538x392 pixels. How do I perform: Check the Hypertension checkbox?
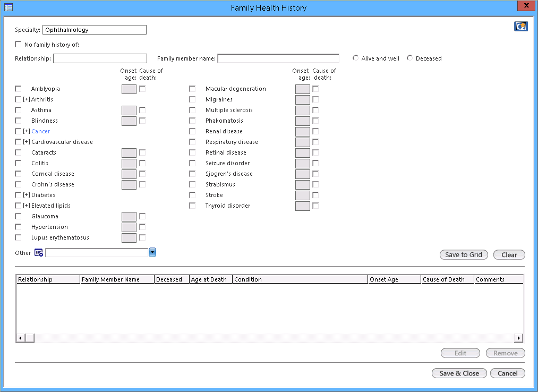coord(18,227)
